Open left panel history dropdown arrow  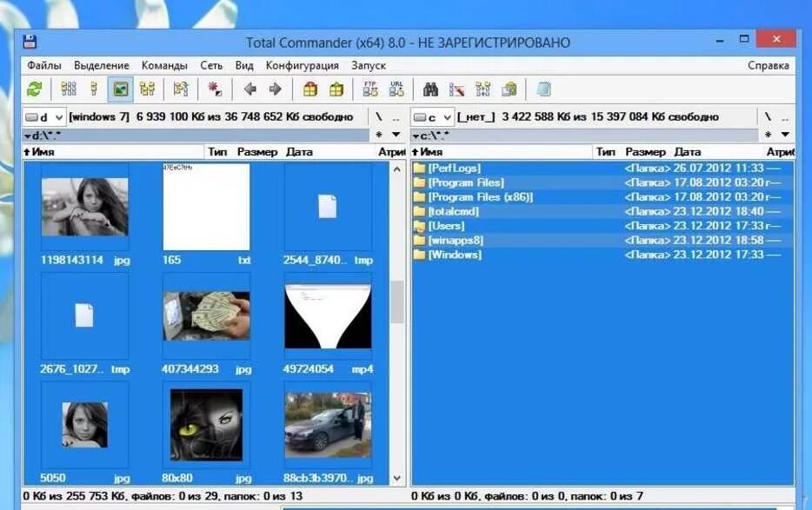(396, 135)
